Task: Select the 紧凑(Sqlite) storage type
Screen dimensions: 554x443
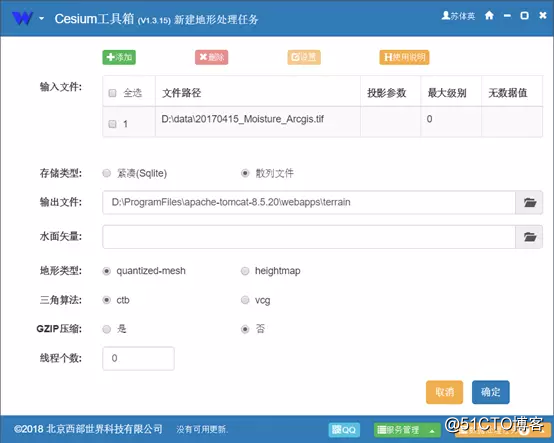Action: click(x=107, y=173)
